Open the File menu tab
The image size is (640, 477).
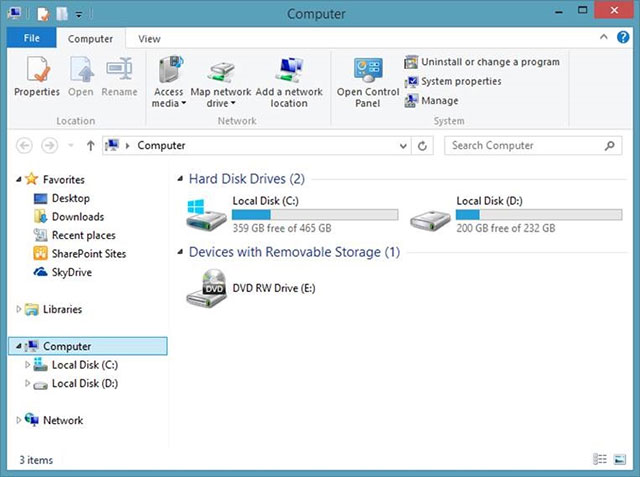pyautogui.click(x=31, y=38)
